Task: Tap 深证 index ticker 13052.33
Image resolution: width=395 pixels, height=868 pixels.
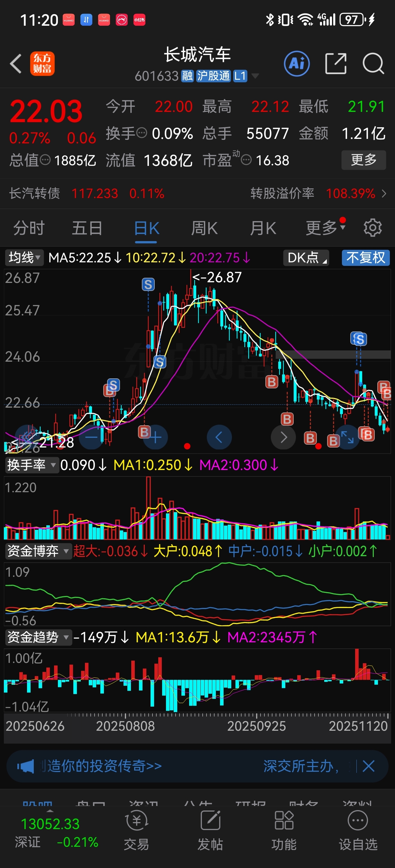Action: [50, 824]
